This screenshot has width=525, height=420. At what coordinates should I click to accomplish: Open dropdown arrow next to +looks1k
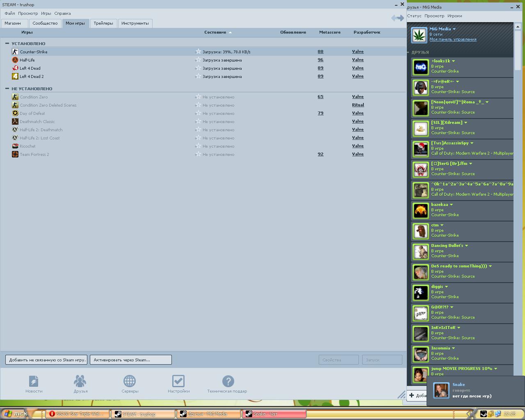[x=453, y=61]
